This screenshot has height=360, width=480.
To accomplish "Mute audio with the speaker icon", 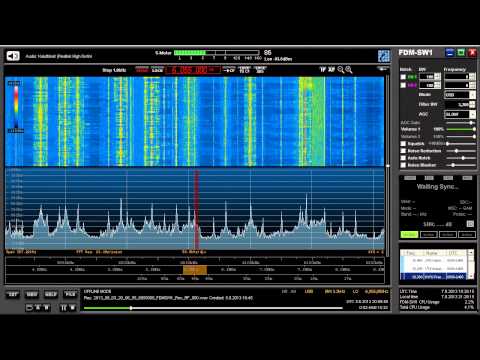I will point(13,56).
